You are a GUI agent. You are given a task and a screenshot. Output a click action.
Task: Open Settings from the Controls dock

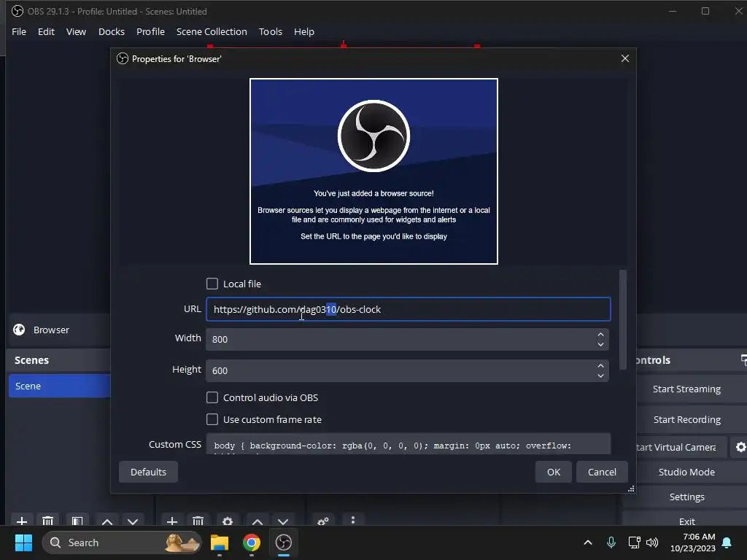[x=686, y=497]
